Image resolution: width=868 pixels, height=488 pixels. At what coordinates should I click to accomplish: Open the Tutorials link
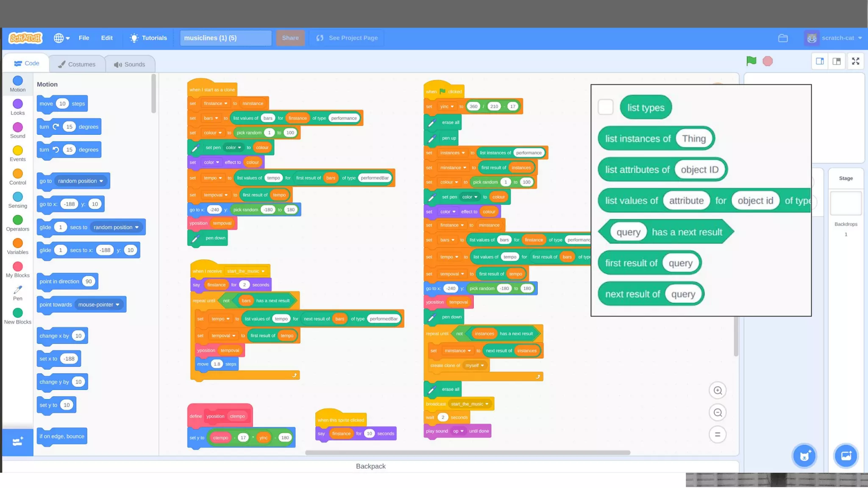[148, 38]
